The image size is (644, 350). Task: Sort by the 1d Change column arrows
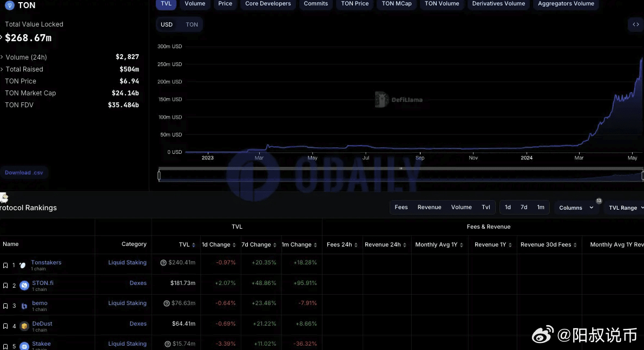click(x=234, y=245)
